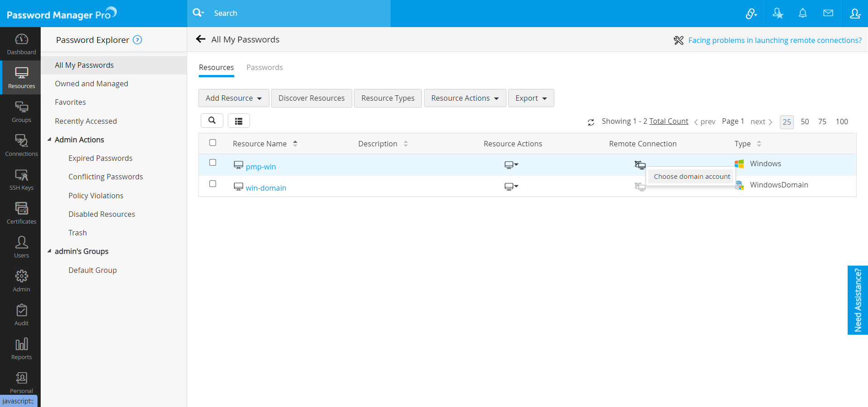The width and height of the screenshot is (868, 407).
Task: Tick the checkbox for pmp-win row
Action: (x=213, y=163)
